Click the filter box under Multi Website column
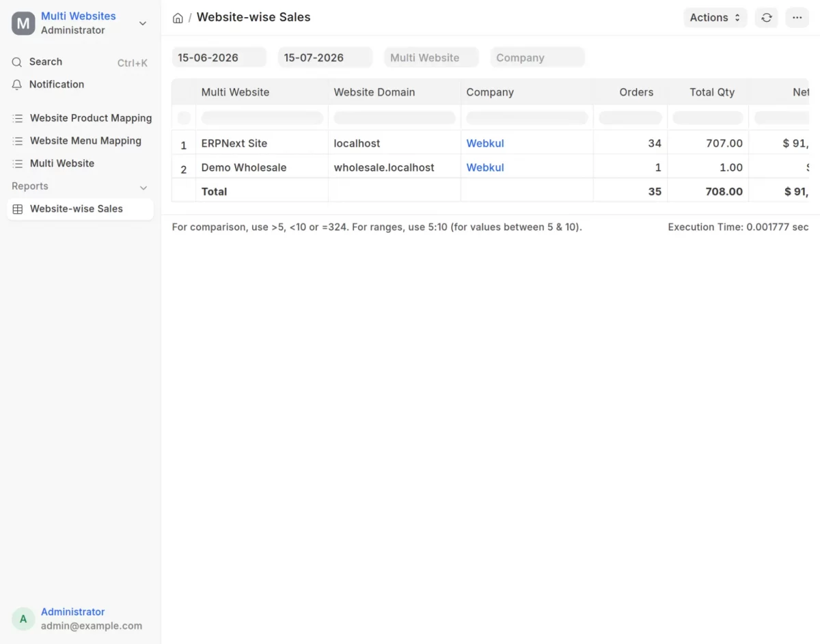Viewport: 820px width, 644px height. click(262, 118)
